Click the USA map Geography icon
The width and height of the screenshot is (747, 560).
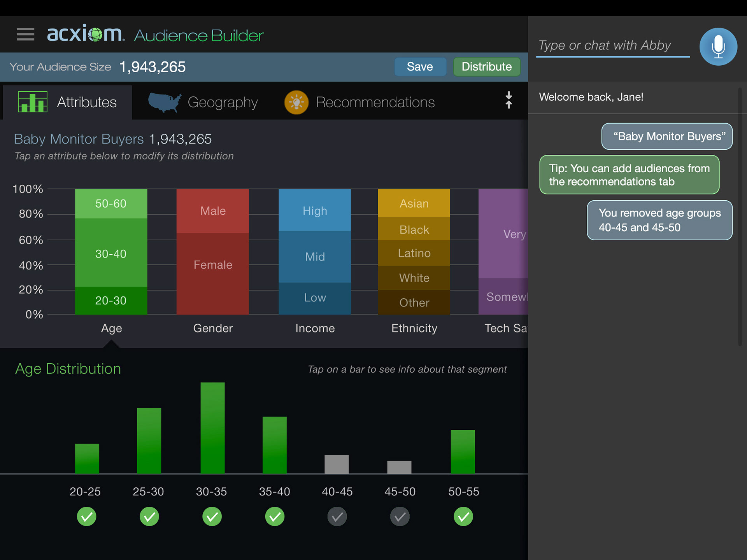tap(164, 102)
